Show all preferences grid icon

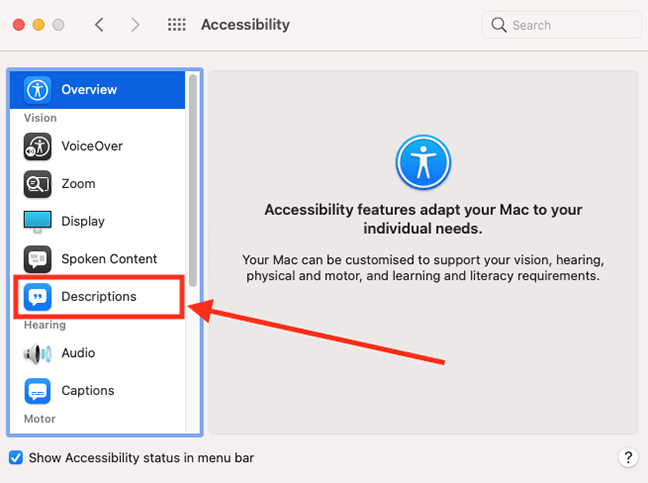point(177,25)
